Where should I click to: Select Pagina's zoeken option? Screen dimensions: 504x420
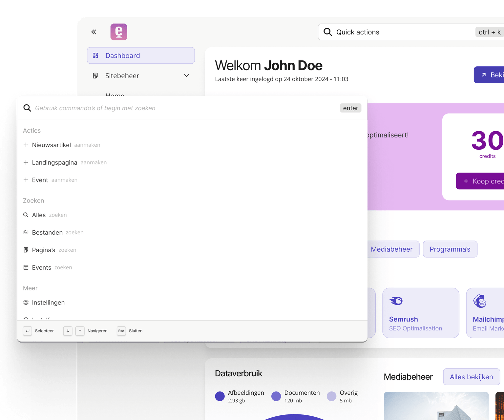click(x=44, y=250)
